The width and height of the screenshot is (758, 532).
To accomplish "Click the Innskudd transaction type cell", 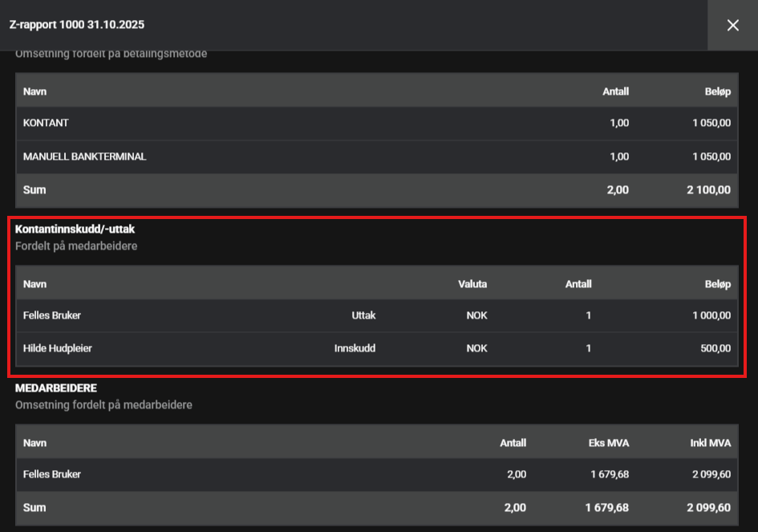I will point(355,348).
